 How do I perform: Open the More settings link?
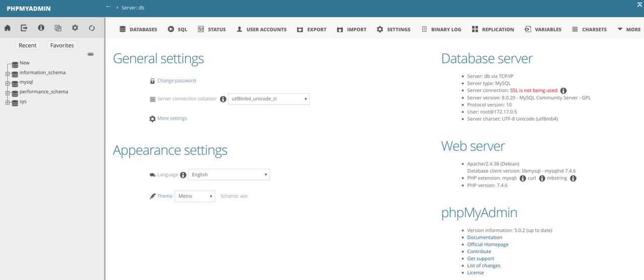[172, 118]
